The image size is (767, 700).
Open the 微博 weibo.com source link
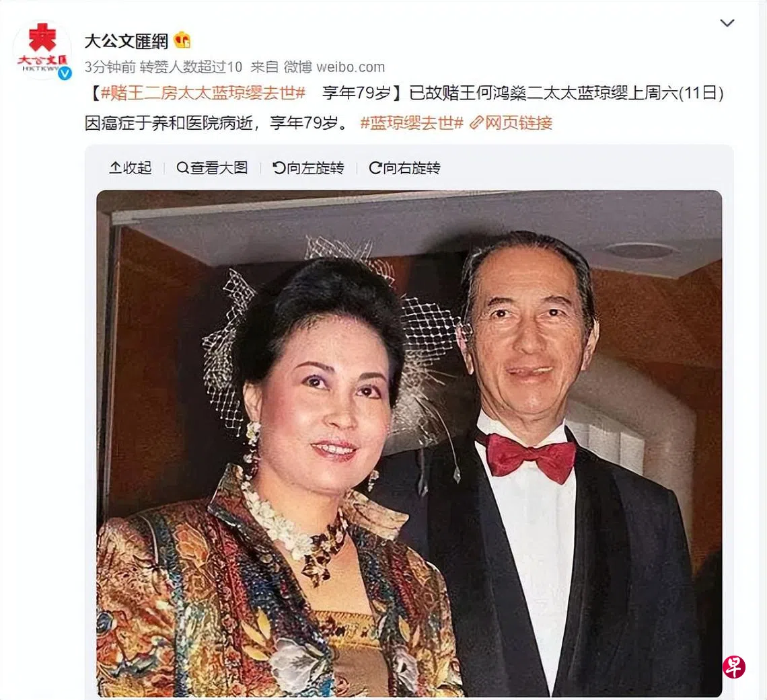pyautogui.click(x=334, y=67)
